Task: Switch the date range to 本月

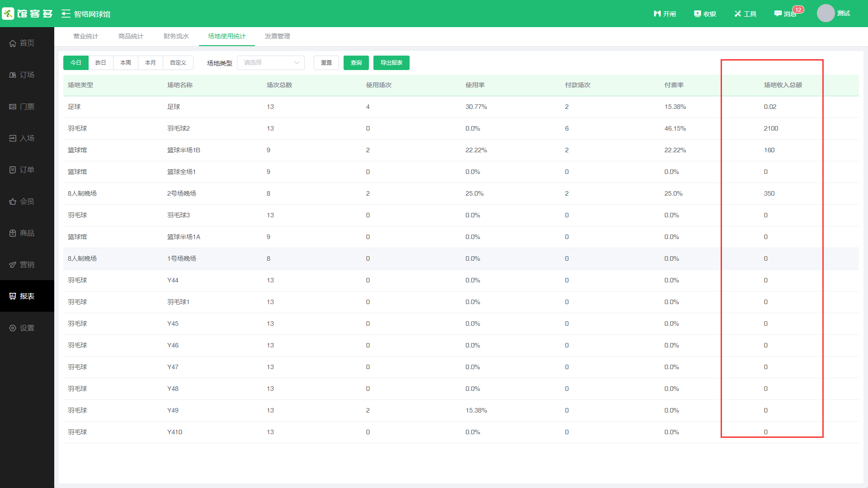Action: tap(151, 63)
